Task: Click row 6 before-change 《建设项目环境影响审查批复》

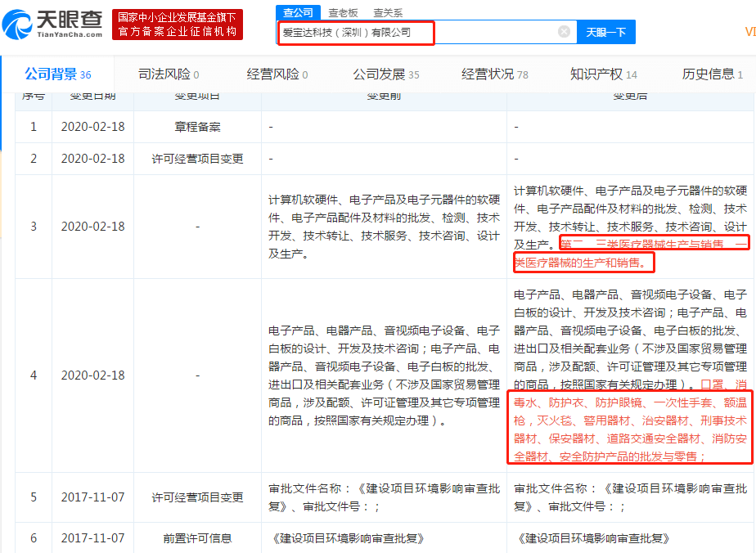Action: point(346,538)
